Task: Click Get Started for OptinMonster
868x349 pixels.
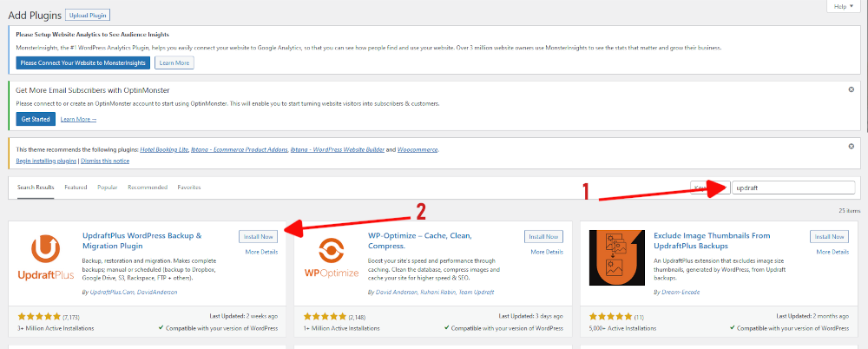Action: pyautogui.click(x=36, y=119)
